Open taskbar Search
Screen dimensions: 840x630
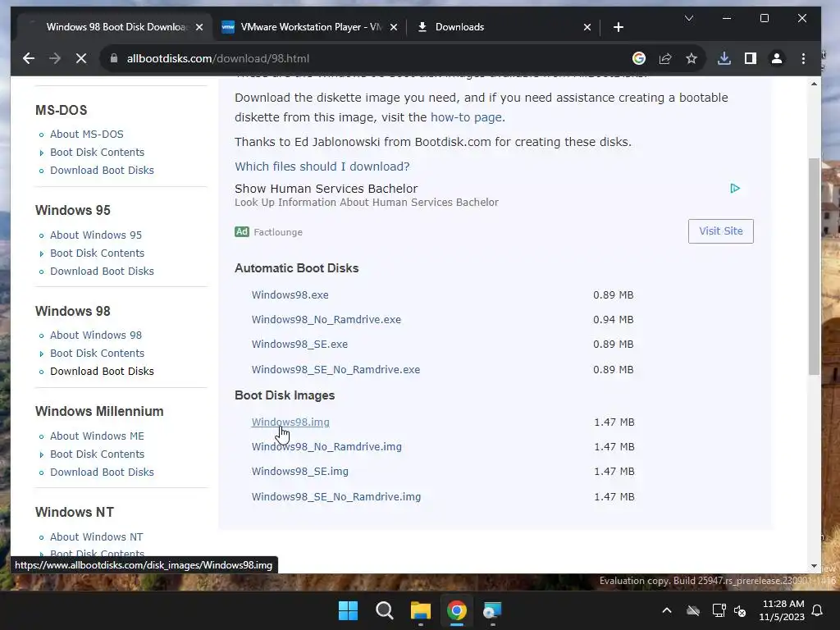(385, 610)
